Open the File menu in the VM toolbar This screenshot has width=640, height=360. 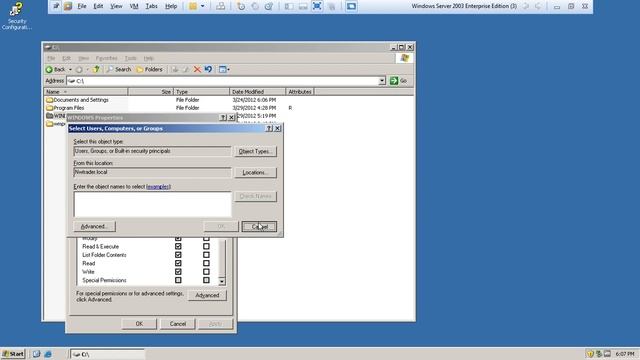click(x=82, y=6)
